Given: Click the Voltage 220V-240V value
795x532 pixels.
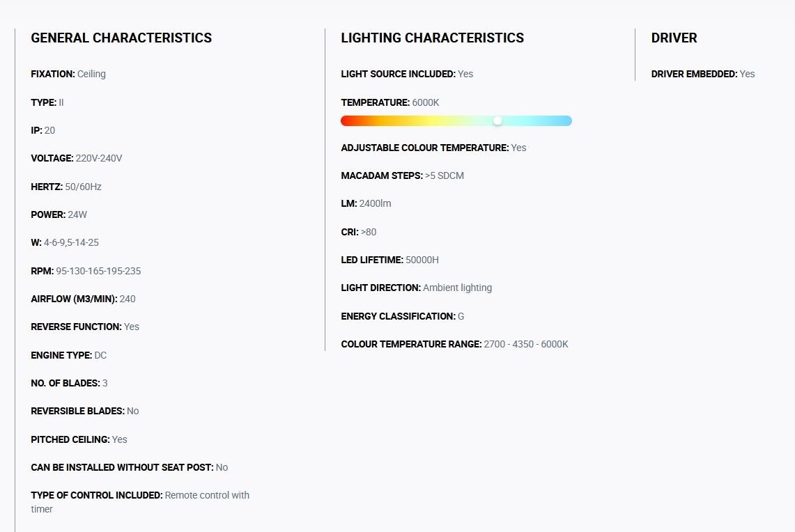Looking at the screenshot, I should pyautogui.click(x=99, y=158).
